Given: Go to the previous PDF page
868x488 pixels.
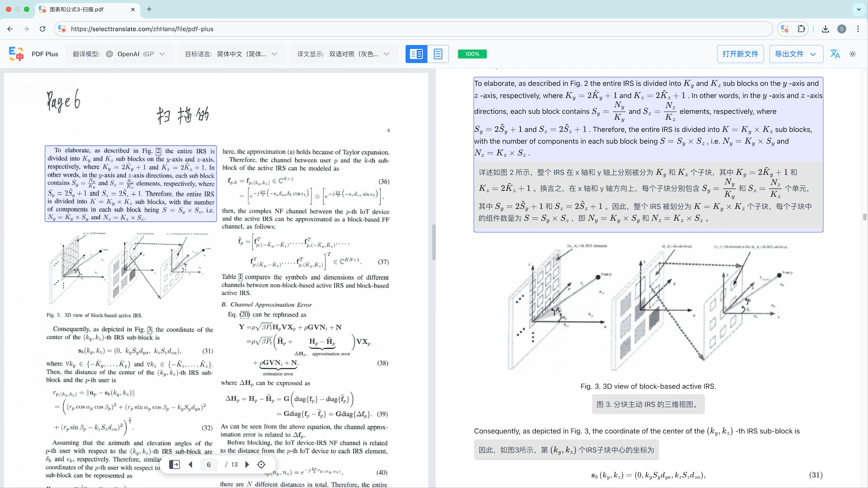Looking at the screenshot, I should 190,465.
